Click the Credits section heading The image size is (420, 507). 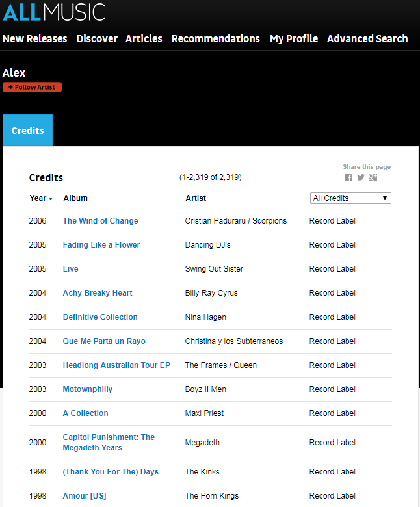(x=46, y=177)
